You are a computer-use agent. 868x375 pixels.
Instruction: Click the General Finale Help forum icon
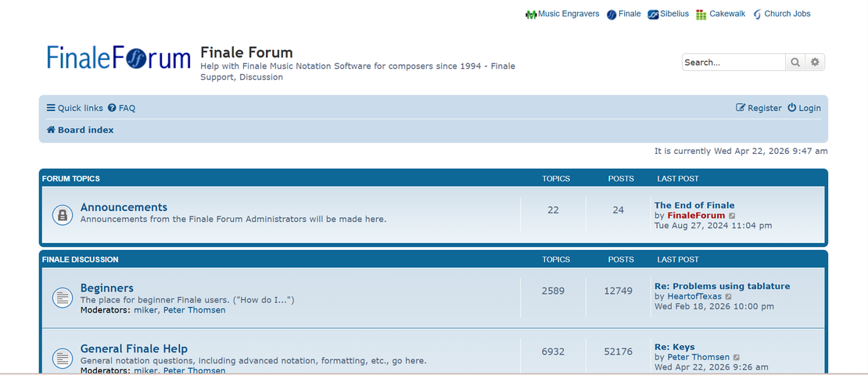click(63, 358)
